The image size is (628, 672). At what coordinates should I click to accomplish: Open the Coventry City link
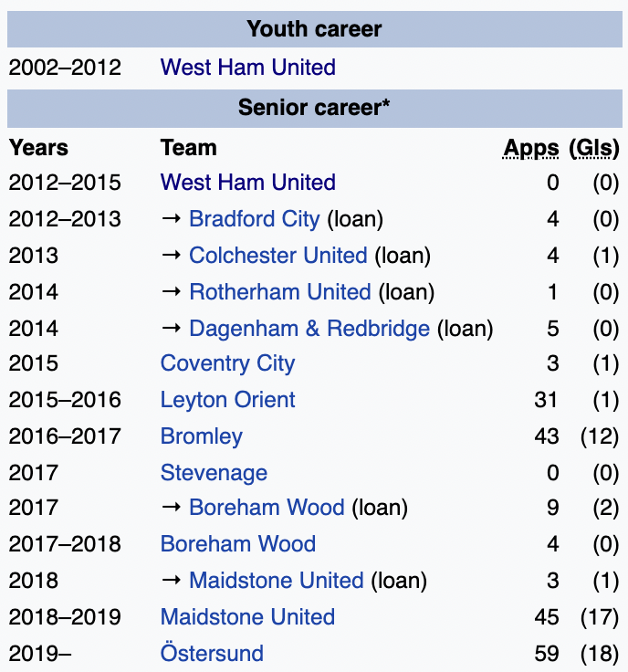[x=227, y=363]
